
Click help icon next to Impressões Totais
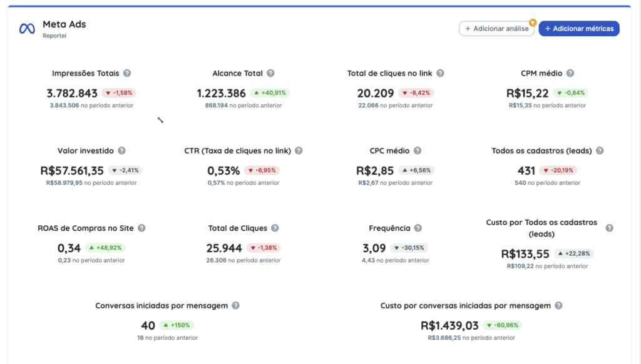127,73
